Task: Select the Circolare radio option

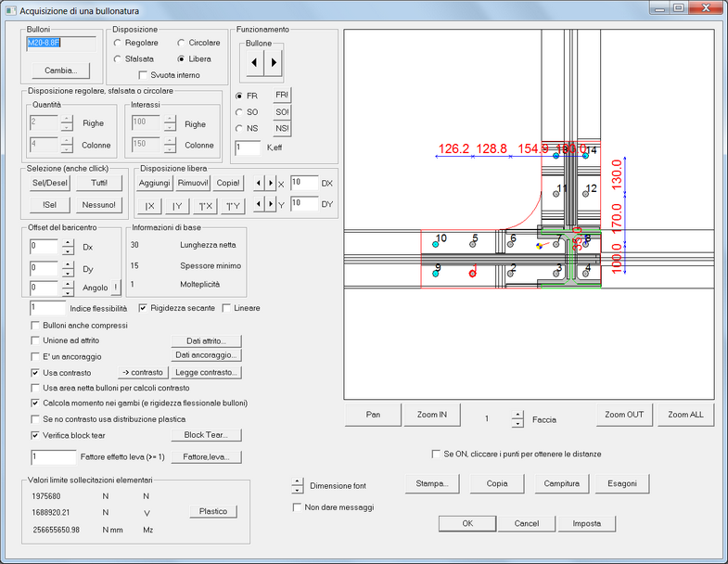Action: [181, 43]
